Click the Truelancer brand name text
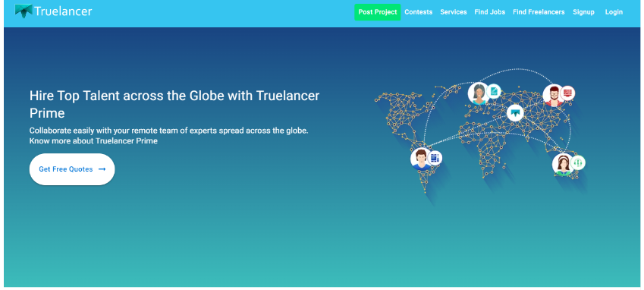This screenshot has height=290, width=644. click(63, 11)
